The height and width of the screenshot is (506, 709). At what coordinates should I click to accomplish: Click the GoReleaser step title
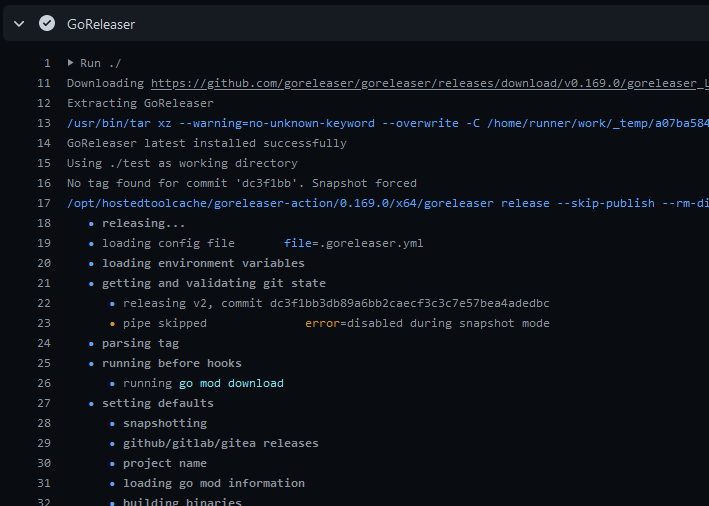[x=101, y=24]
